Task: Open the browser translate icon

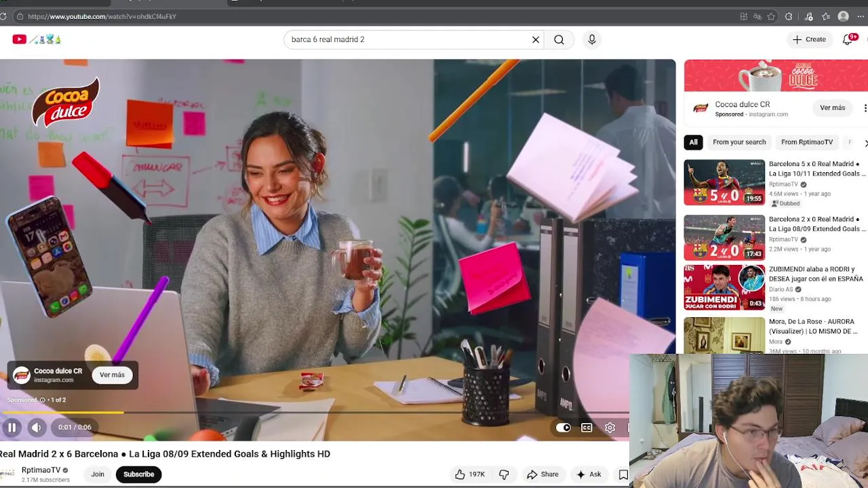Action: click(x=757, y=16)
